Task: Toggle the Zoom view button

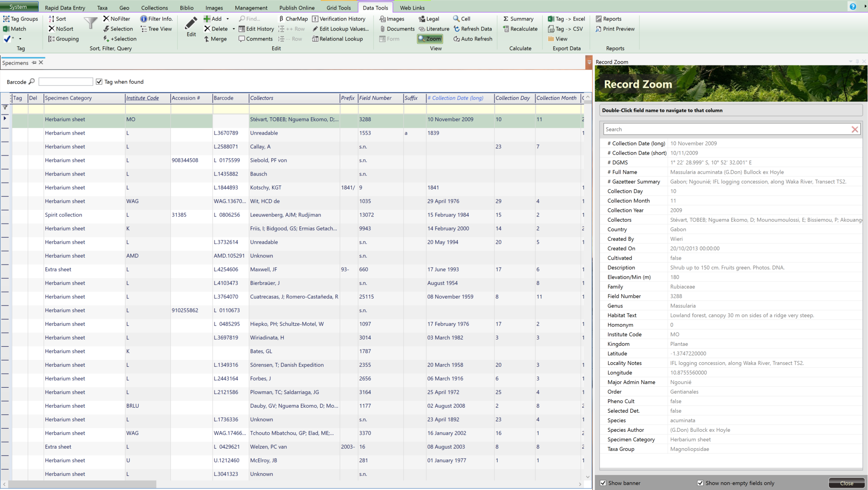Action: click(430, 39)
